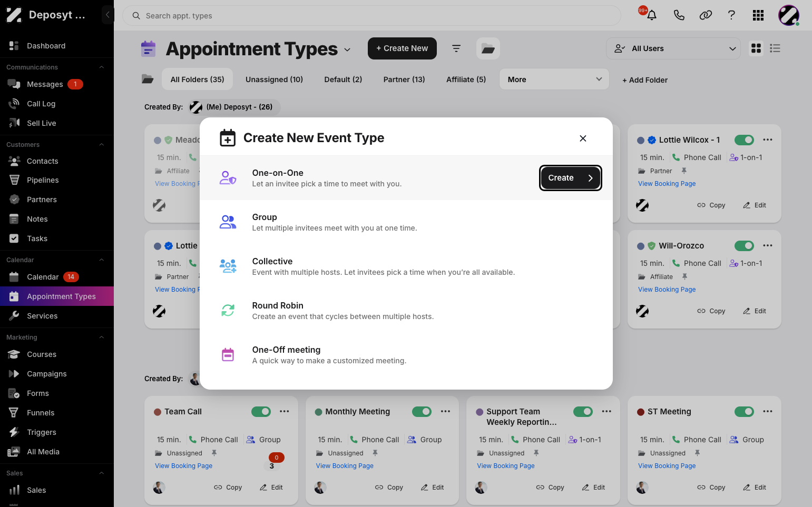Image resolution: width=812 pixels, height=507 pixels.
Task: Click the Notes icon in sidebar
Action: click(14, 219)
